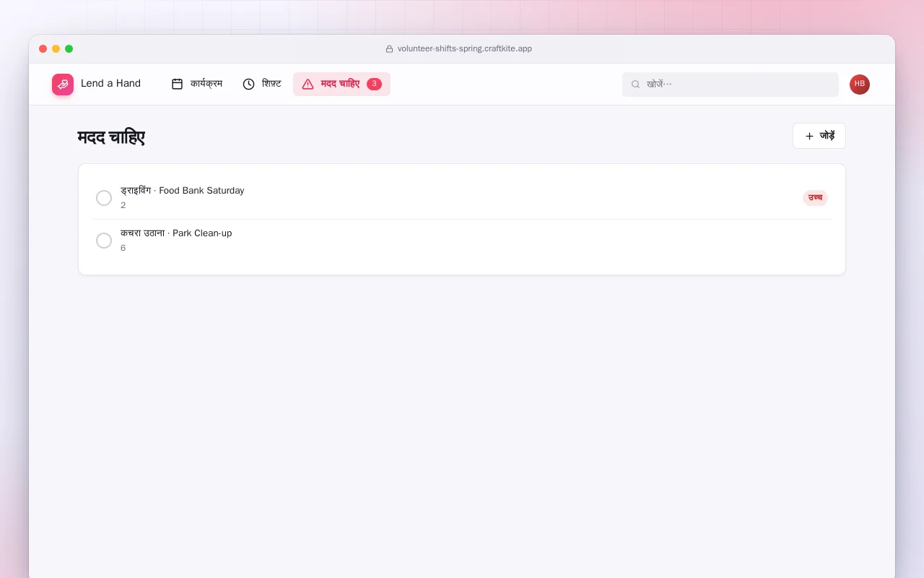Click the जोड़ें add button
Screen dimensions: 924x578
point(819,136)
